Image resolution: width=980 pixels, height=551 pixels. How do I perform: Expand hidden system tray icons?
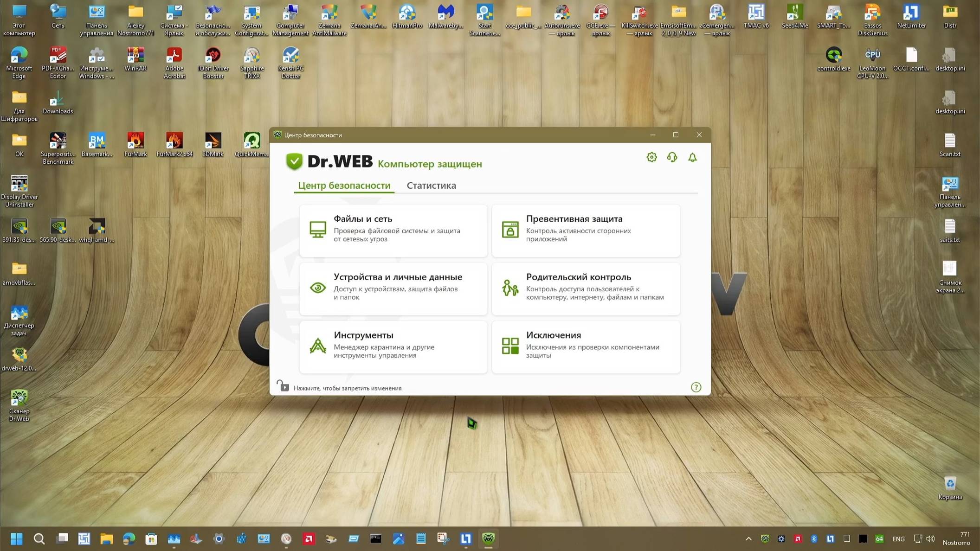pyautogui.click(x=749, y=539)
